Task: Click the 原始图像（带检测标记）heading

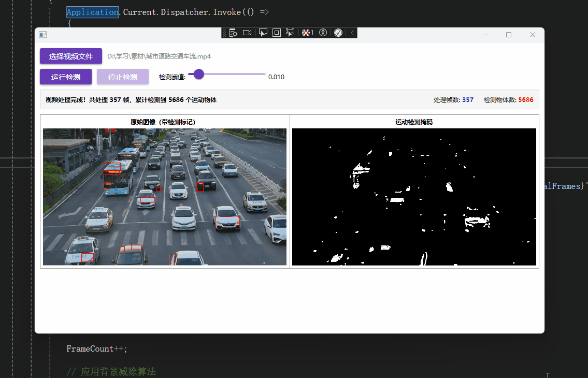Action: [163, 122]
